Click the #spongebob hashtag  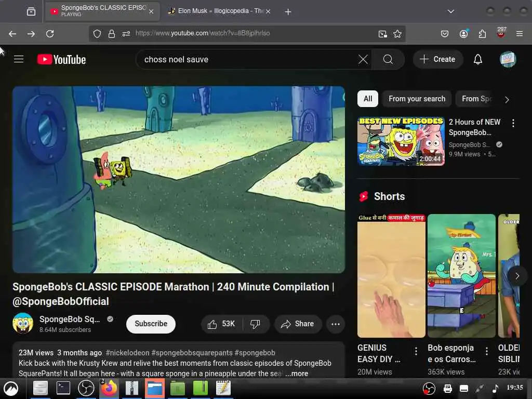[255, 353]
